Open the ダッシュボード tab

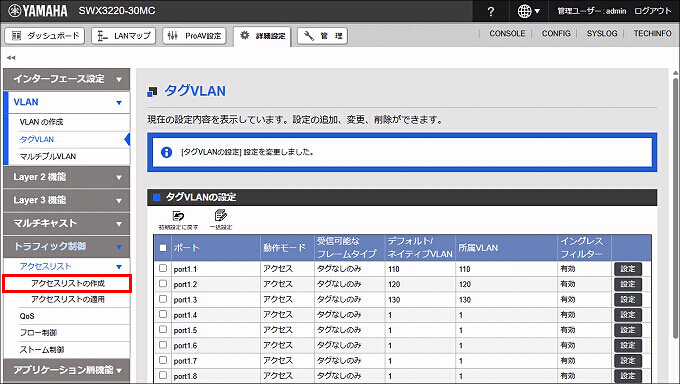coord(45,36)
